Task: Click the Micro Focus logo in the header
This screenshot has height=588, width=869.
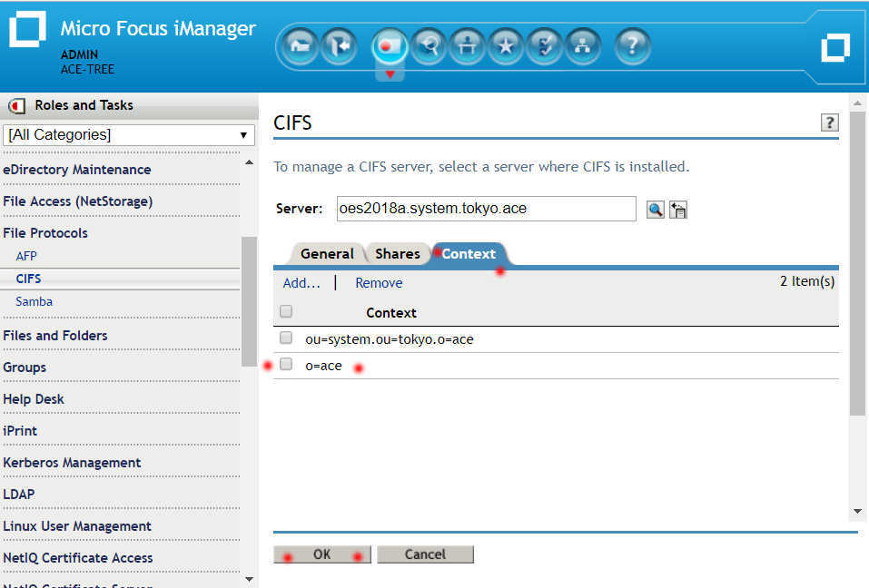Action: (x=27, y=29)
